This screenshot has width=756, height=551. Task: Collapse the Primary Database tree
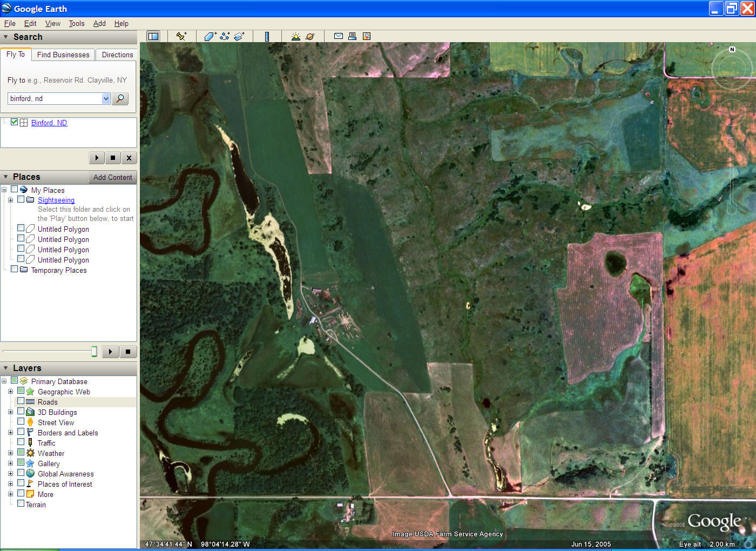click(x=4, y=381)
